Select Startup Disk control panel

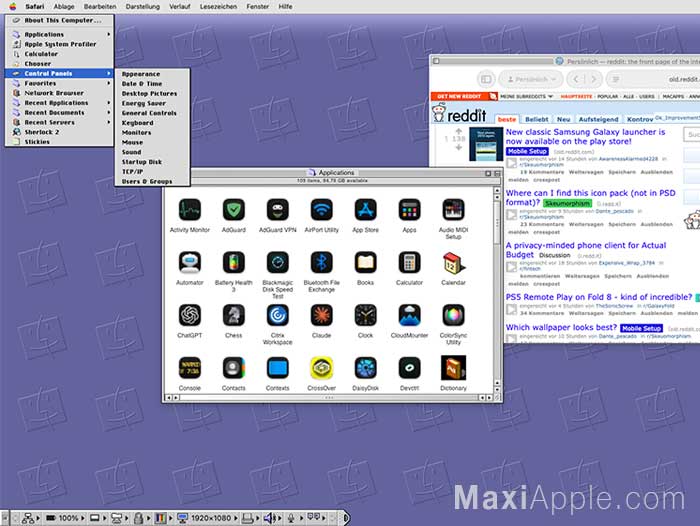point(152,162)
